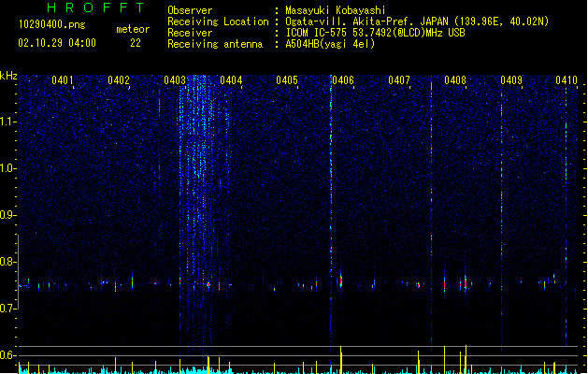The width and height of the screenshot is (588, 374).
Task: Click the 0401 time marker
Action: pyautogui.click(x=63, y=80)
